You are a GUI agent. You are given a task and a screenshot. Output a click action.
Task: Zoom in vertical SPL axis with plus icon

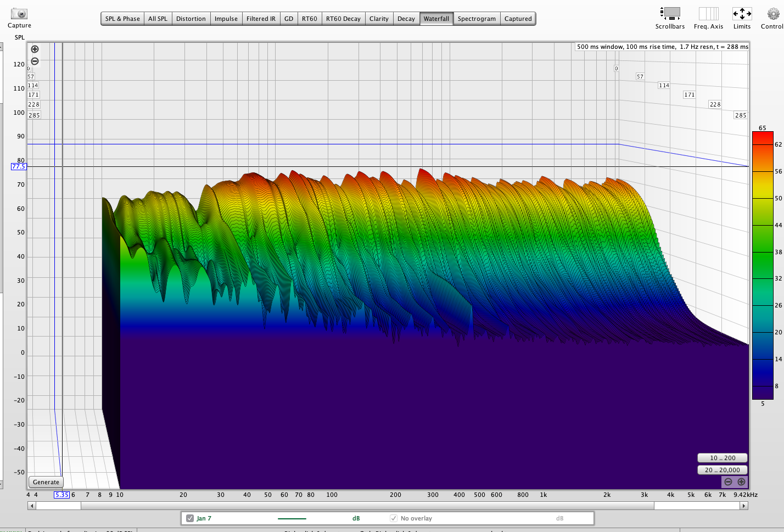click(35, 49)
